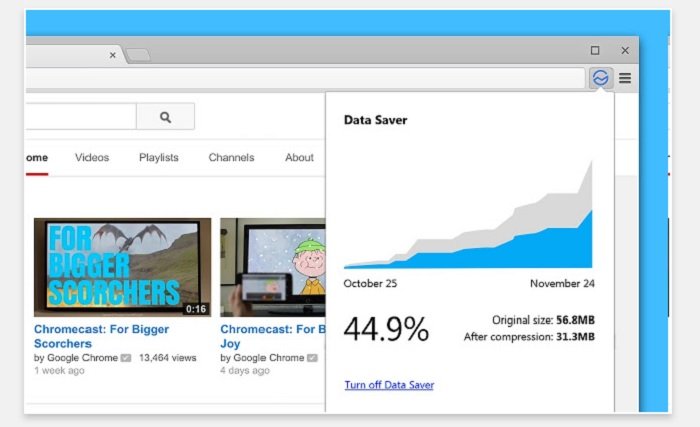Click the Original size: 56.8MB text
Screen dimensions: 700x427
pos(543,320)
